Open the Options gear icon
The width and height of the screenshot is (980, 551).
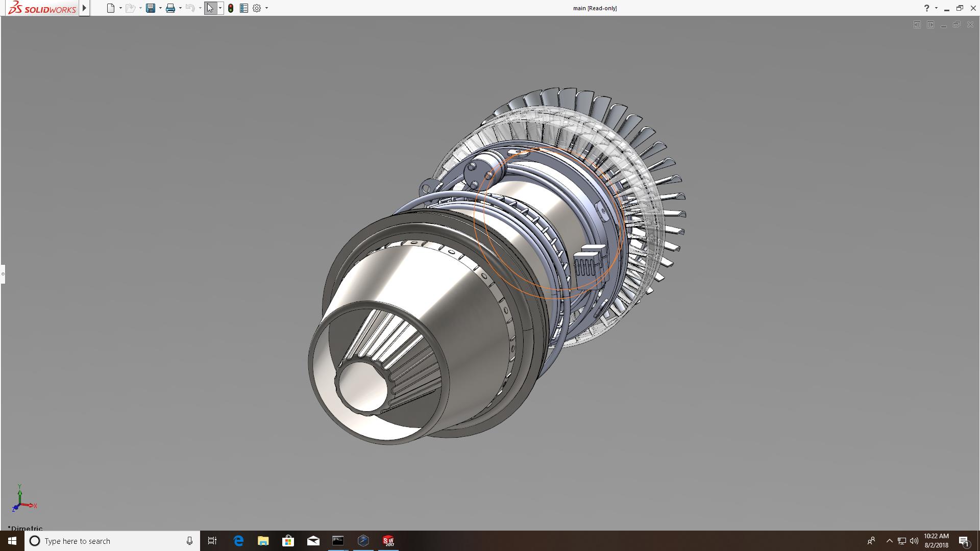(257, 8)
